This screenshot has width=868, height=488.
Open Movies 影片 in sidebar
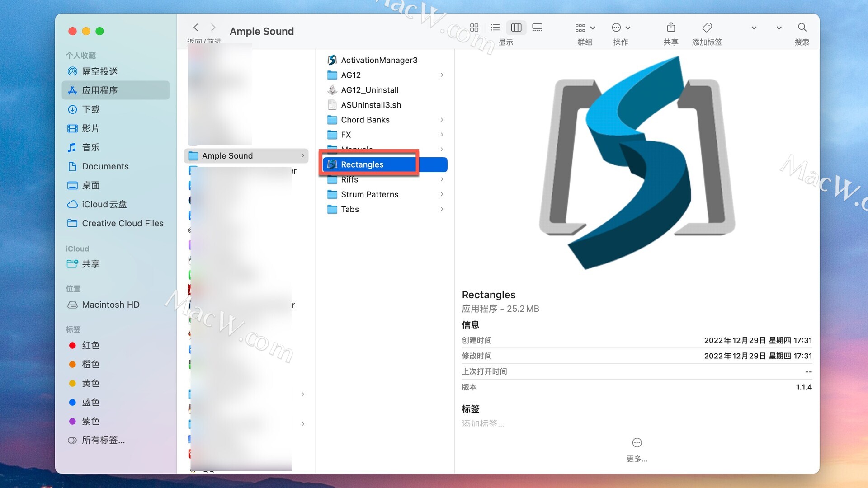[x=115, y=128]
